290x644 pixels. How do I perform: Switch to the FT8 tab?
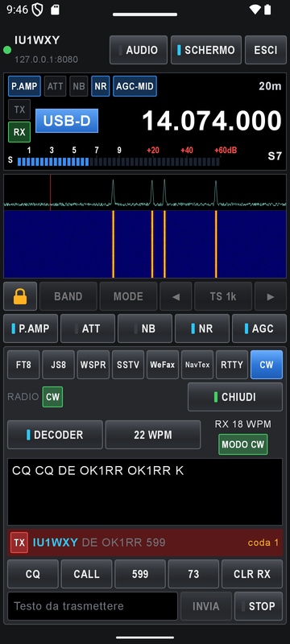tap(23, 365)
